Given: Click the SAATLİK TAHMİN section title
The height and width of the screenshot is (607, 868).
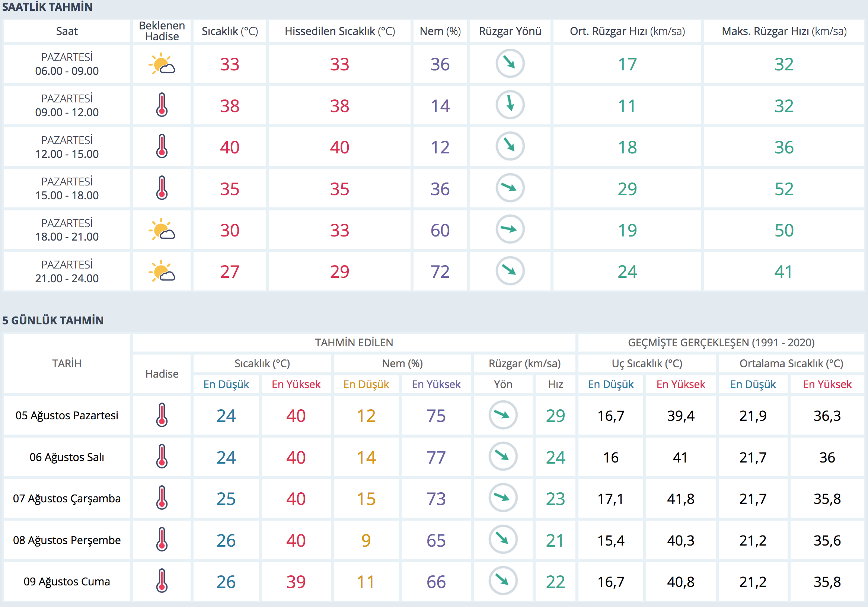Looking at the screenshot, I should (x=47, y=7).
